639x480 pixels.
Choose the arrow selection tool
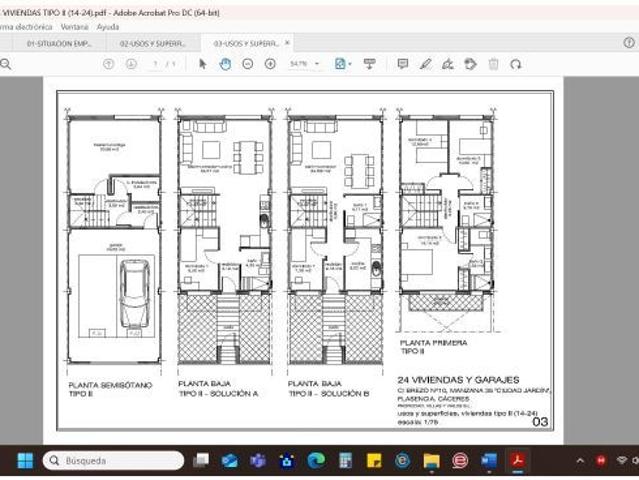203,64
